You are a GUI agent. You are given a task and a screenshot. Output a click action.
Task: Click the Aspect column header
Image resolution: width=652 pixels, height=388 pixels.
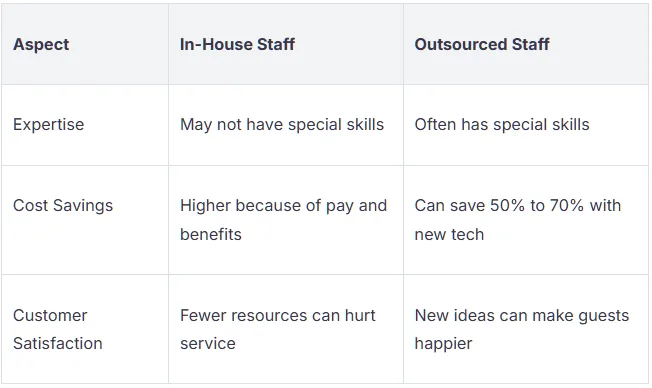pos(41,44)
